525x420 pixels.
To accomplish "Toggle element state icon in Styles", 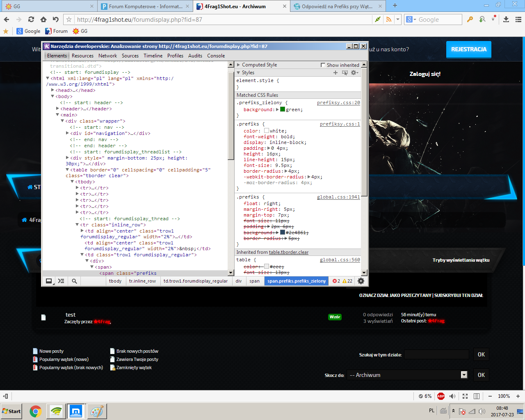I will pos(345,73).
